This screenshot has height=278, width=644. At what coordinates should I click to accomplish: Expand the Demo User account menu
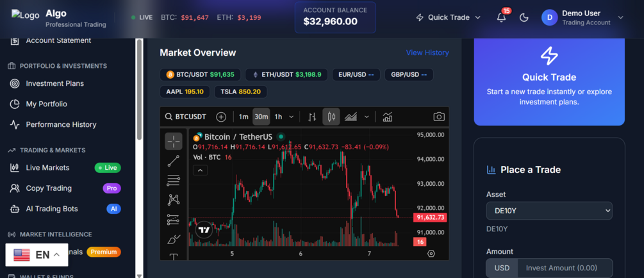point(620,18)
